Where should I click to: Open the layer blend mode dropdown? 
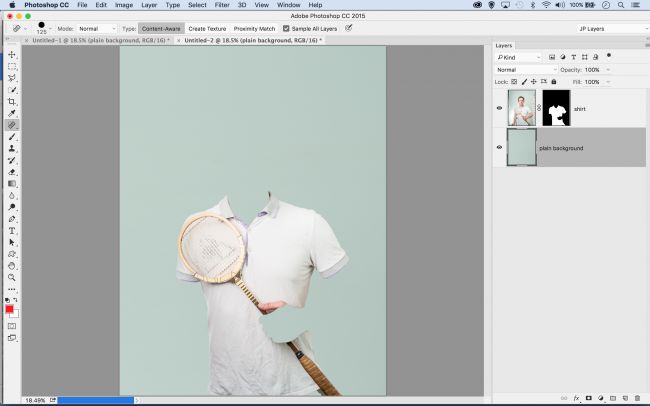point(526,70)
